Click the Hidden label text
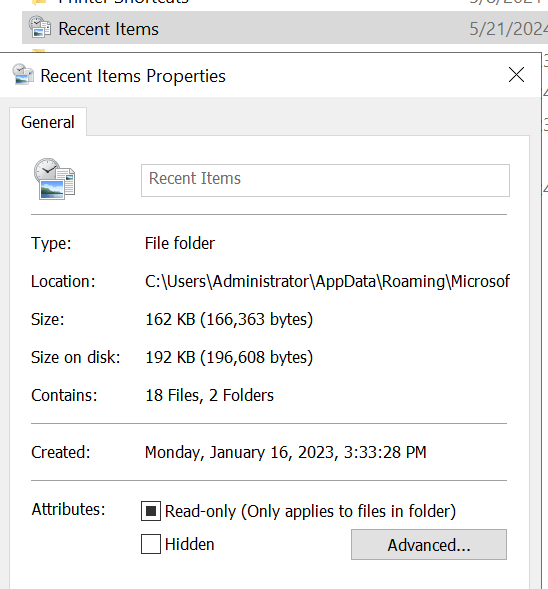This screenshot has height=589, width=548. (190, 544)
